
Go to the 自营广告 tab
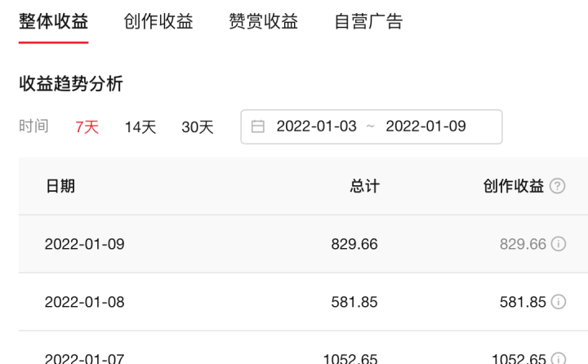pyautogui.click(x=368, y=22)
